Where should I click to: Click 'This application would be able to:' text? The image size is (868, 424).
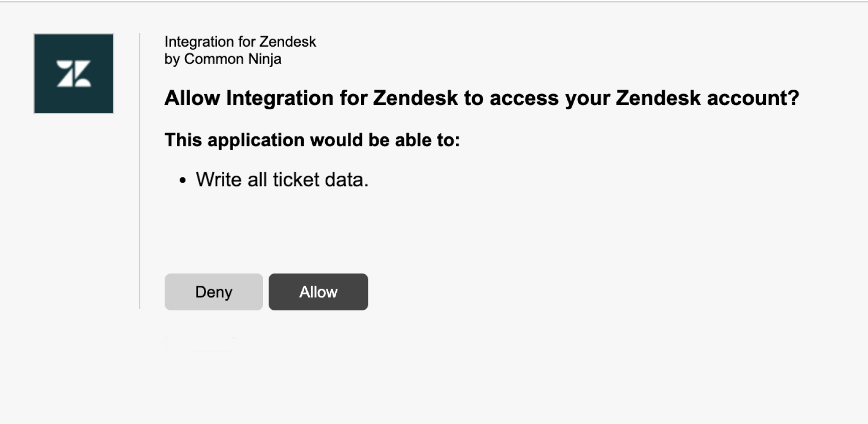[312, 140]
